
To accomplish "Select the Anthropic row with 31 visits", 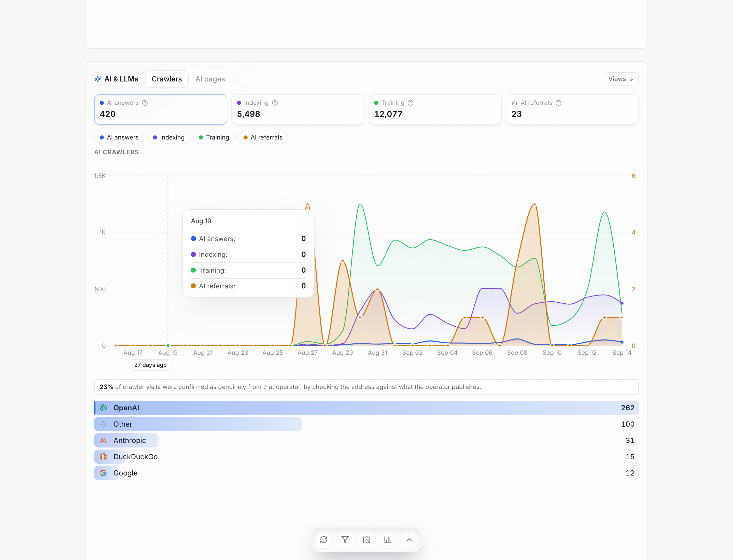I will tap(366, 440).
